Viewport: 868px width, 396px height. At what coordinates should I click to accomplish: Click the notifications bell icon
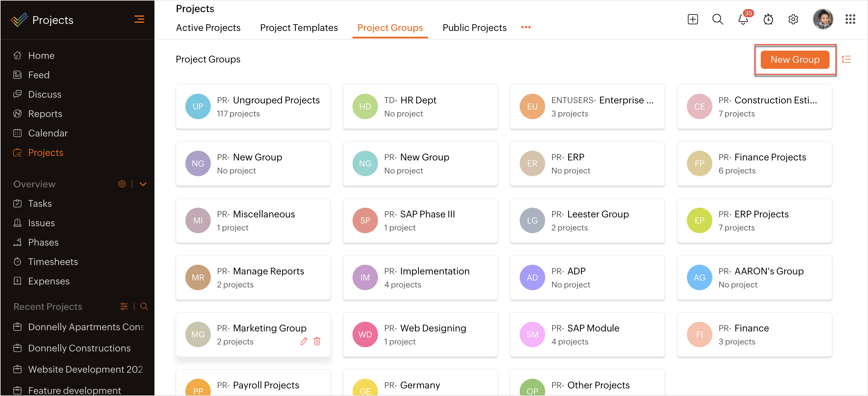click(x=743, y=20)
